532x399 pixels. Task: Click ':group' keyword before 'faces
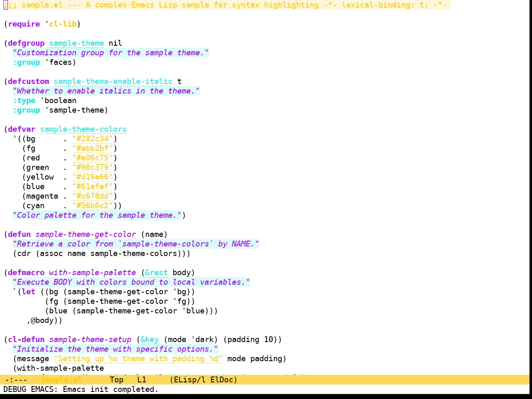26,62
